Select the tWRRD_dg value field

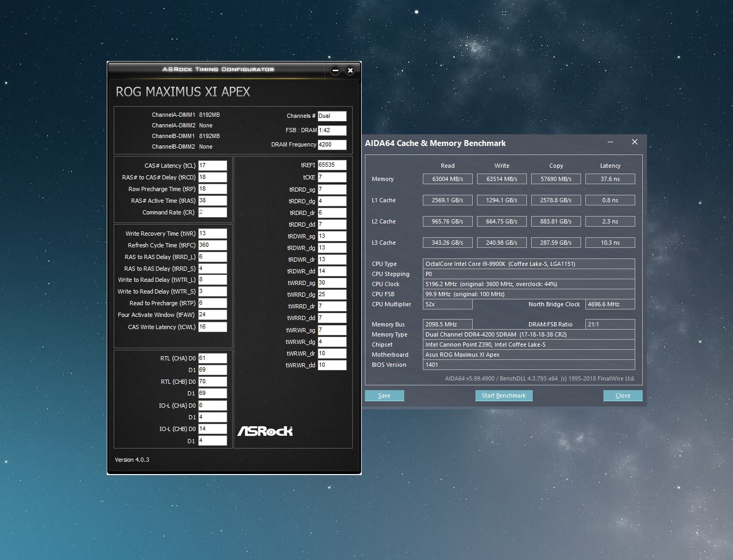332,295
